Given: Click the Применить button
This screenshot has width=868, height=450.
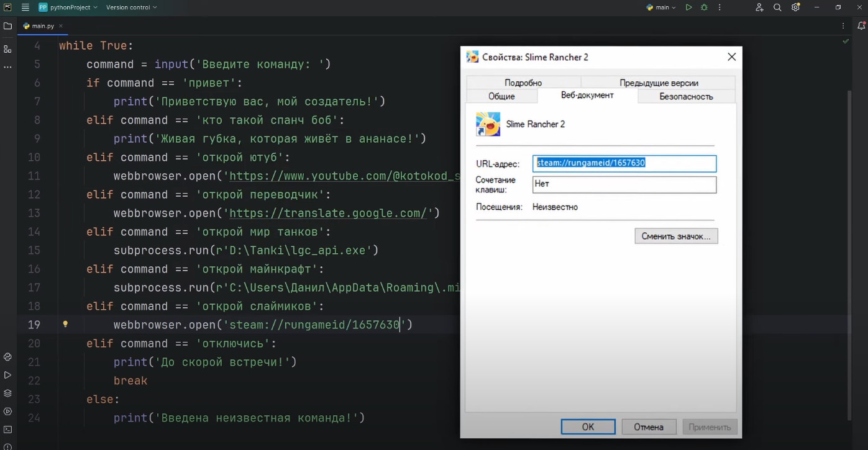Looking at the screenshot, I should pyautogui.click(x=710, y=426).
